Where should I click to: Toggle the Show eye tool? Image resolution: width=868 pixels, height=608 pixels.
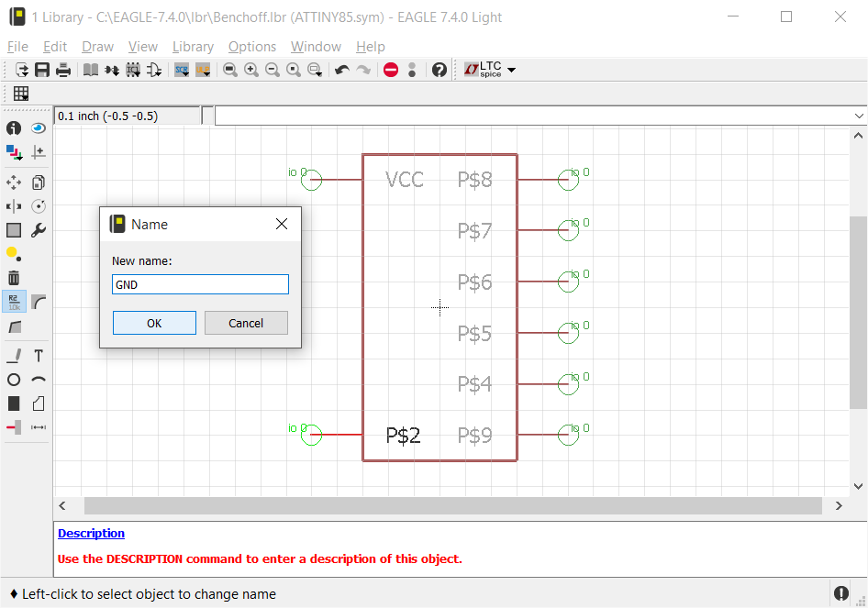click(39, 128)
